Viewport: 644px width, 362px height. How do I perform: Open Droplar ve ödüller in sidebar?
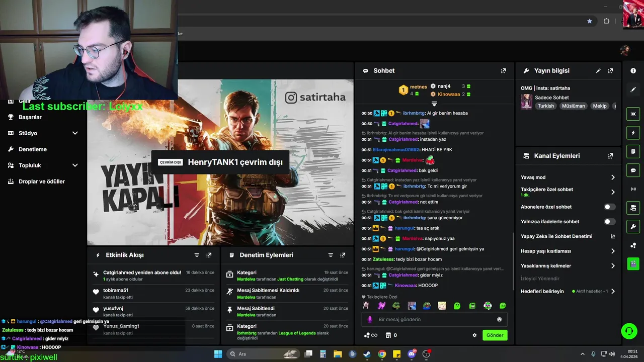(x=42, y=182)
